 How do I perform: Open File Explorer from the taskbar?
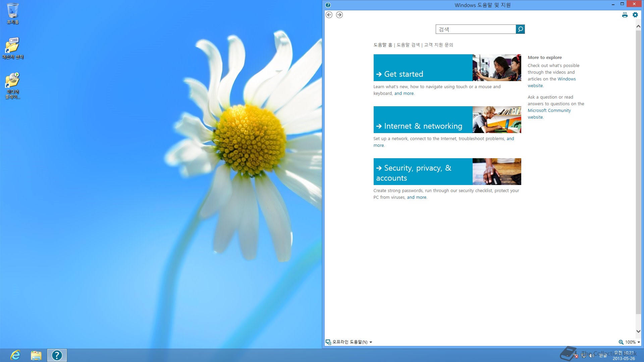[36, 355]
